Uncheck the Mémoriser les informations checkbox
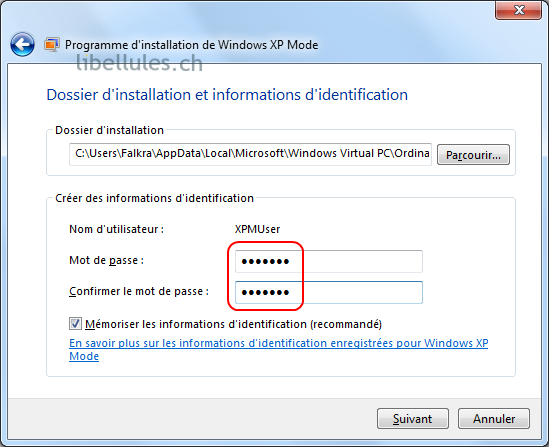549x447 pixels. pyautogui.click(x=75, y=324)
